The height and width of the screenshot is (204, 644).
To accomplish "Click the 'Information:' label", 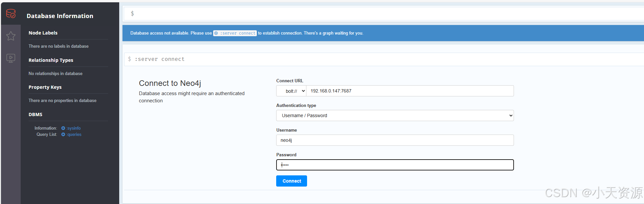I will (46, 128).
